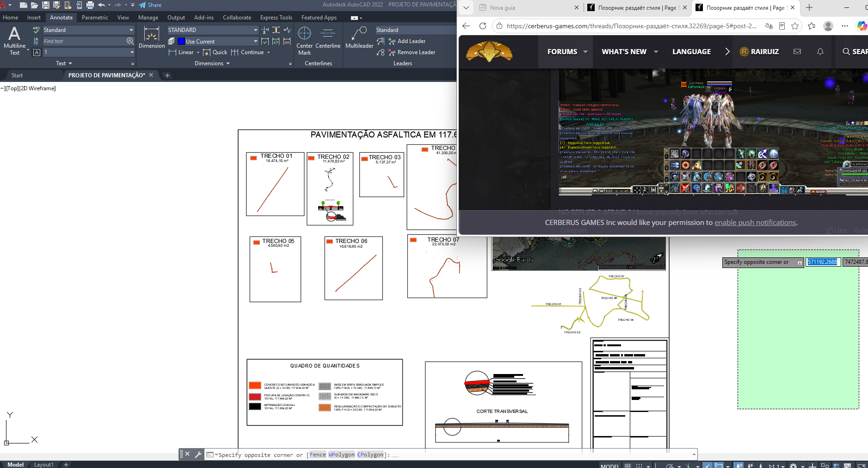Viewport: 868px width, 468px height.
Task: Open the STANDARD dimension style dropdown
Action: 213,30
